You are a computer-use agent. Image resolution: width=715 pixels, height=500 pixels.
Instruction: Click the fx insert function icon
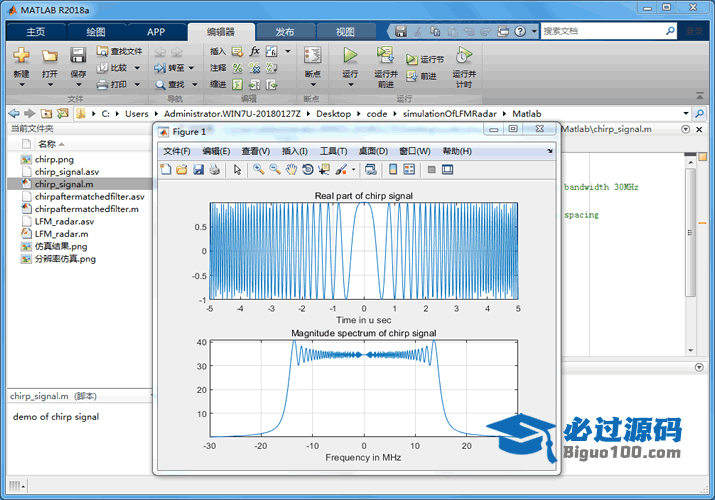254,51
